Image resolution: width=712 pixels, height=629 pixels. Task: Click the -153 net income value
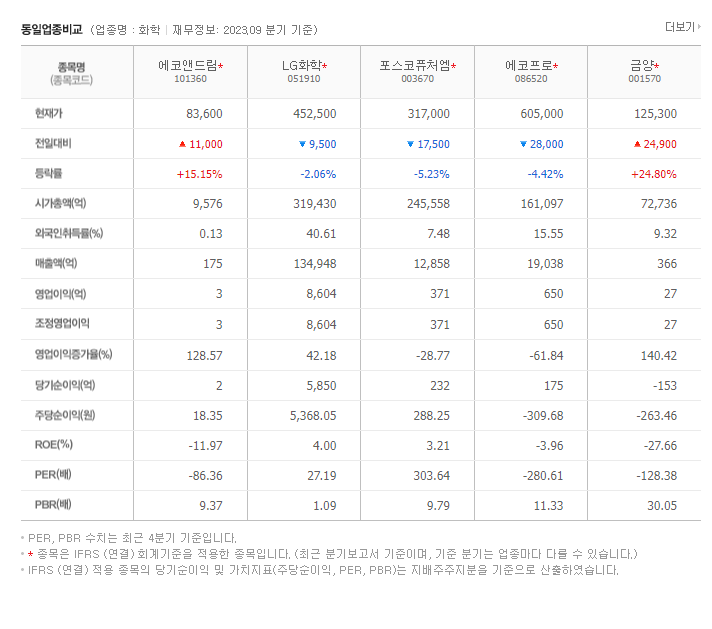click(665, 386)
